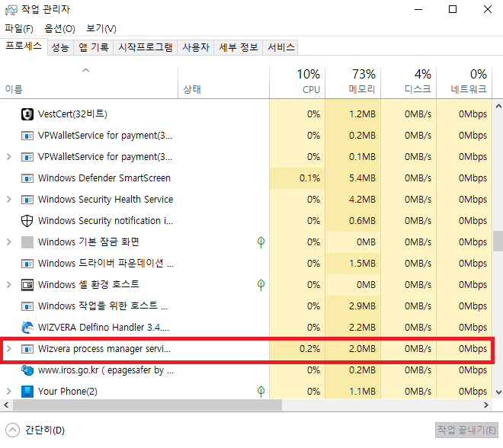Expand the second VPWalletService process group
Screen dimensions: 503x448
(x=9, y=157)
